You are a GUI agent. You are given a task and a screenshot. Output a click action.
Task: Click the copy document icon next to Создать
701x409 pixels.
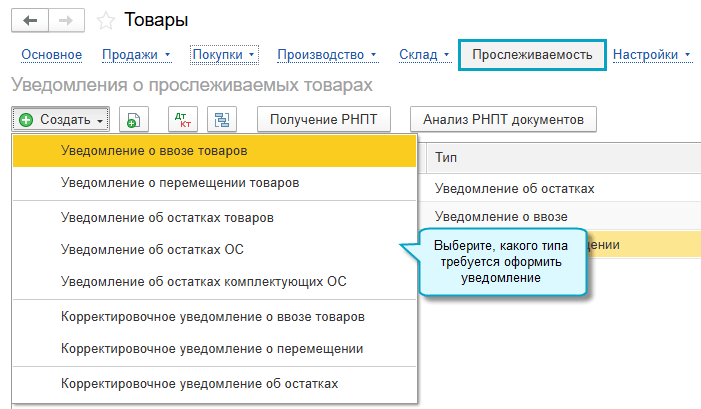[134, 119]
